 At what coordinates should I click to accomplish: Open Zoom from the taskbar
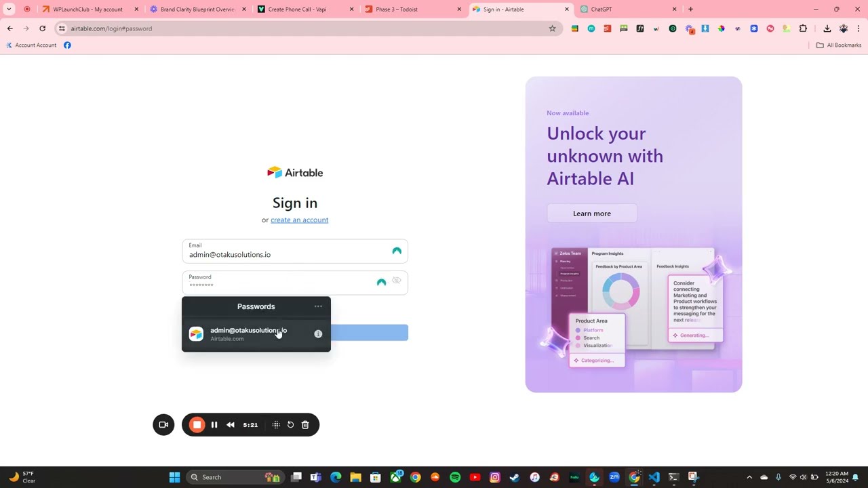[614, 477]
